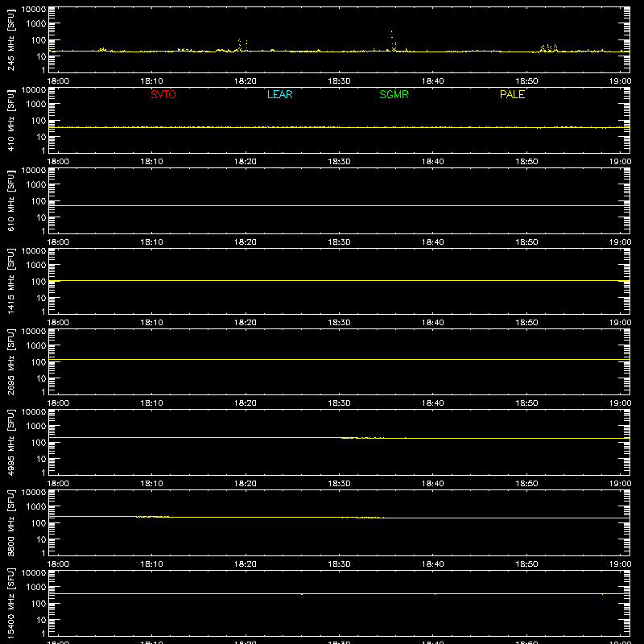
Task: Click 18:10 time label under 410 MHz panel
Action: 152,162
